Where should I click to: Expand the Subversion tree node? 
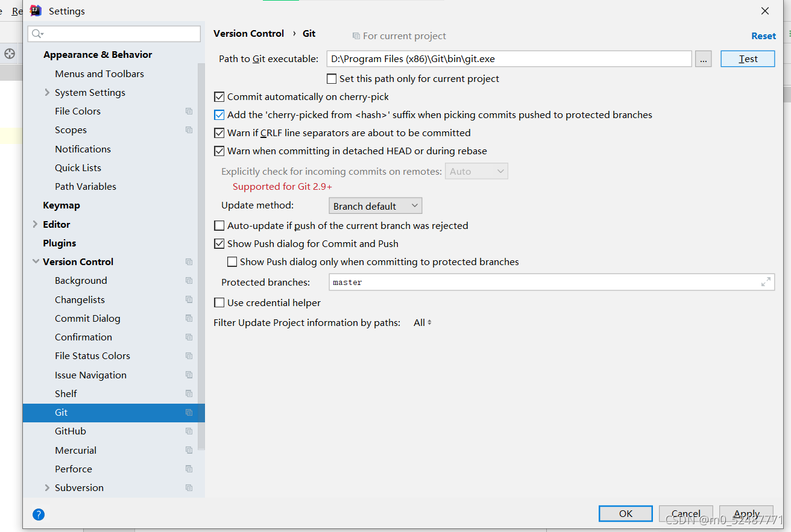(x=47, y=487)
